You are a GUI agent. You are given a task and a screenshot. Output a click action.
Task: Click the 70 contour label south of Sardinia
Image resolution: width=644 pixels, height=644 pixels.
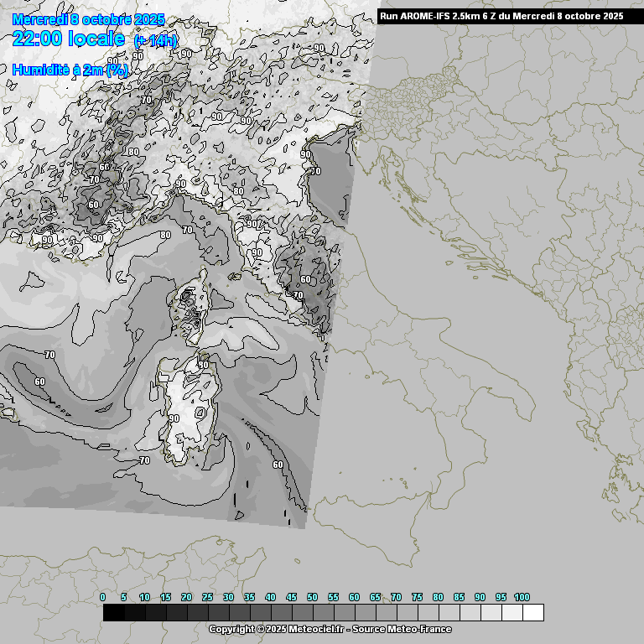pyautogui.click(x=144, y=460)
